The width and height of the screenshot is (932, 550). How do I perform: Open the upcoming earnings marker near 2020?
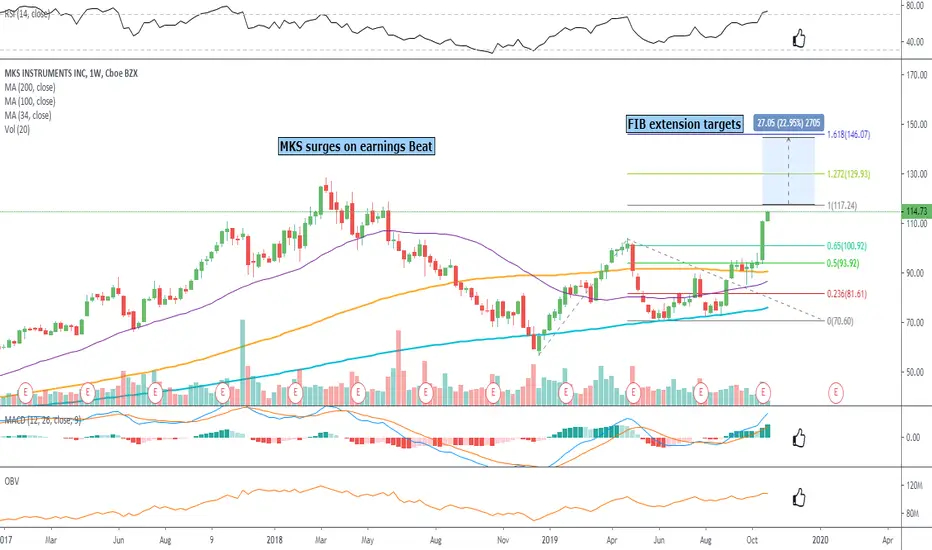(x=836, y=392)
